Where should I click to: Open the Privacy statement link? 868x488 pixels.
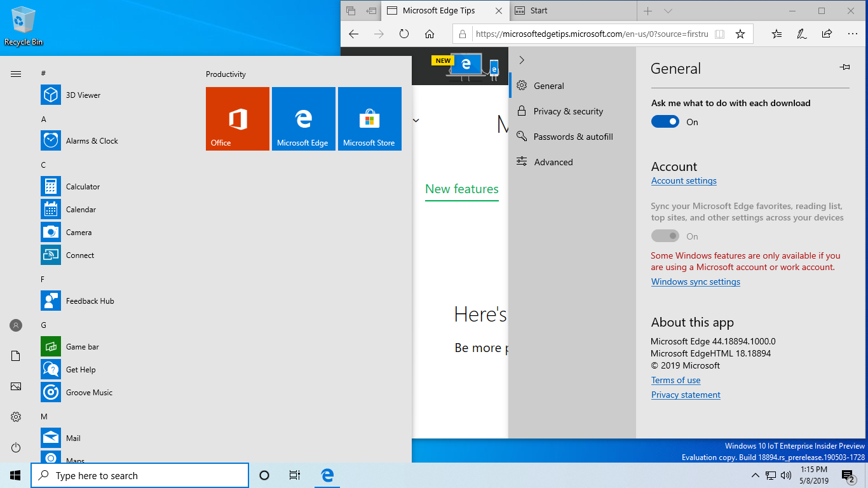click(x=686, y=395)
